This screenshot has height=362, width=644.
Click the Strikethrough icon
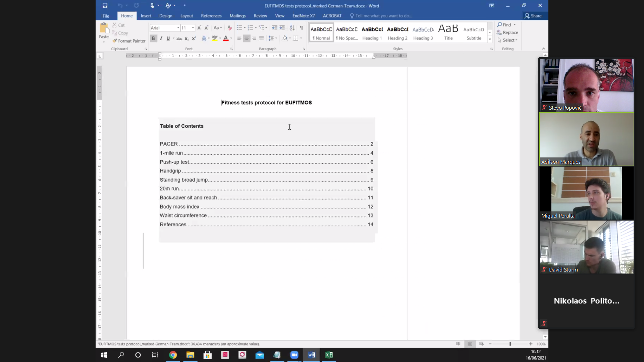tap(179, 38)
